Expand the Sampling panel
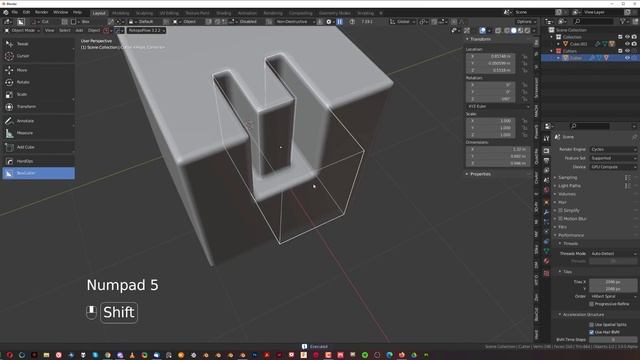 [567, 178]
